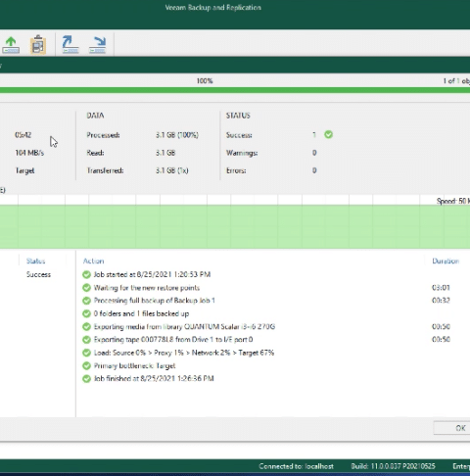Click the '100%' label above the progress bar
470x476 pixels.
tap(205, 80)
